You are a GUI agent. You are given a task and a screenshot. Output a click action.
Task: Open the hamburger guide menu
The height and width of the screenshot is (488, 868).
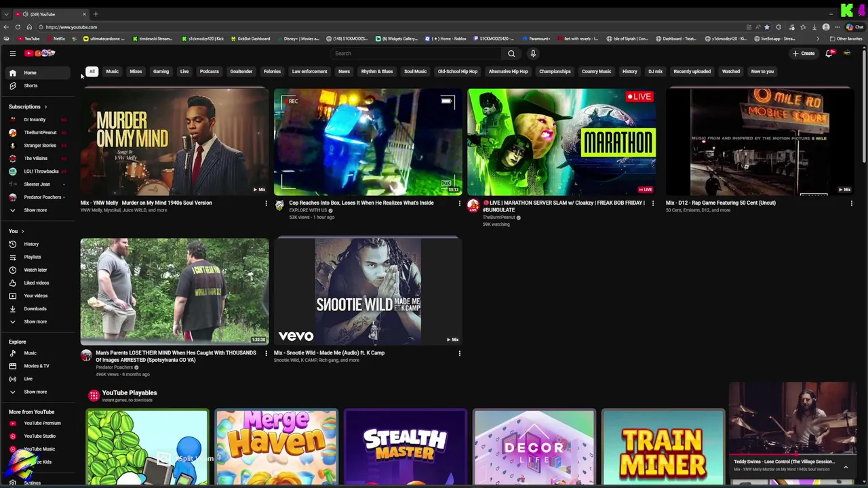12,54
